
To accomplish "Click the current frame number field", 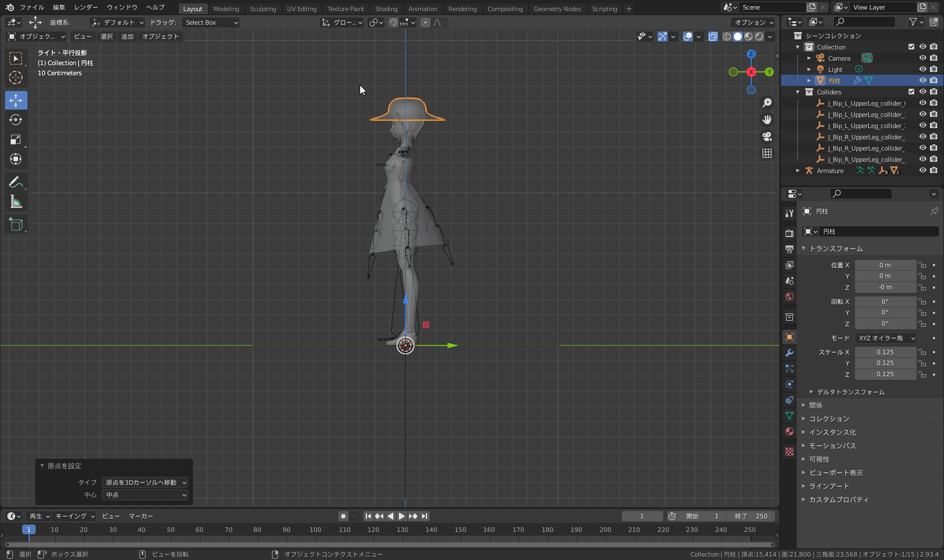I will 642,516.
